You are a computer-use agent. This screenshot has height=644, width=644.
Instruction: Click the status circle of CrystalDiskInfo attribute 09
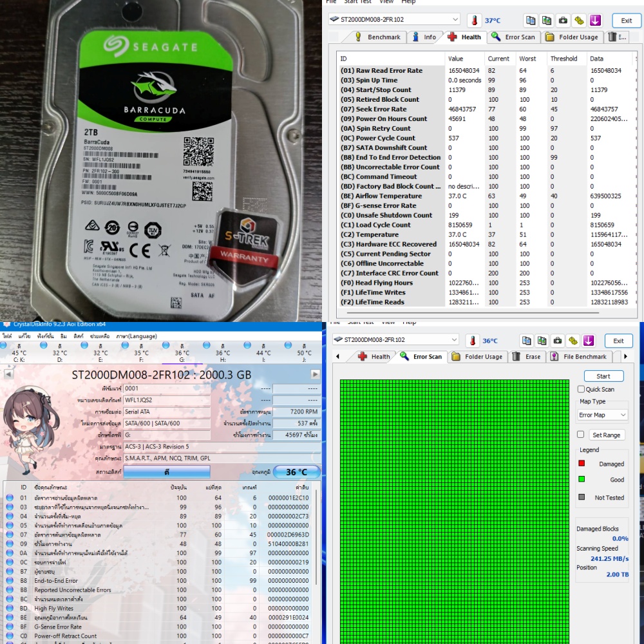(x=10, y=544)
